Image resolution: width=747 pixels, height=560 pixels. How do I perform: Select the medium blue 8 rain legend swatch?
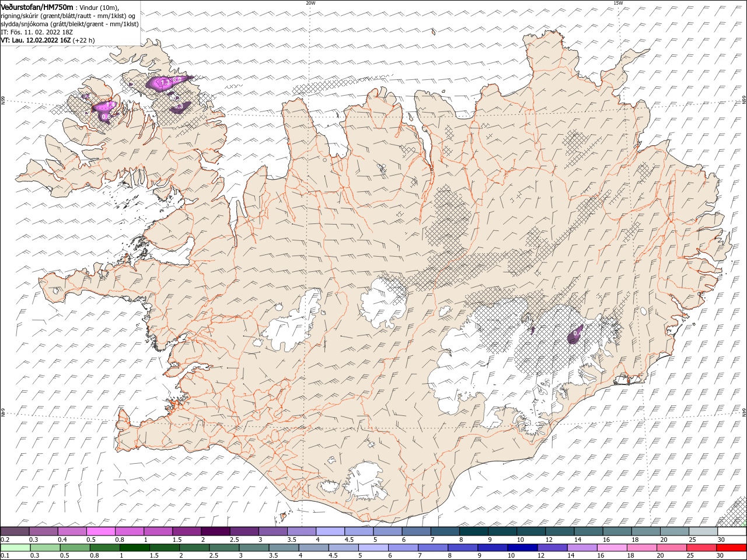tap(463, 548)
